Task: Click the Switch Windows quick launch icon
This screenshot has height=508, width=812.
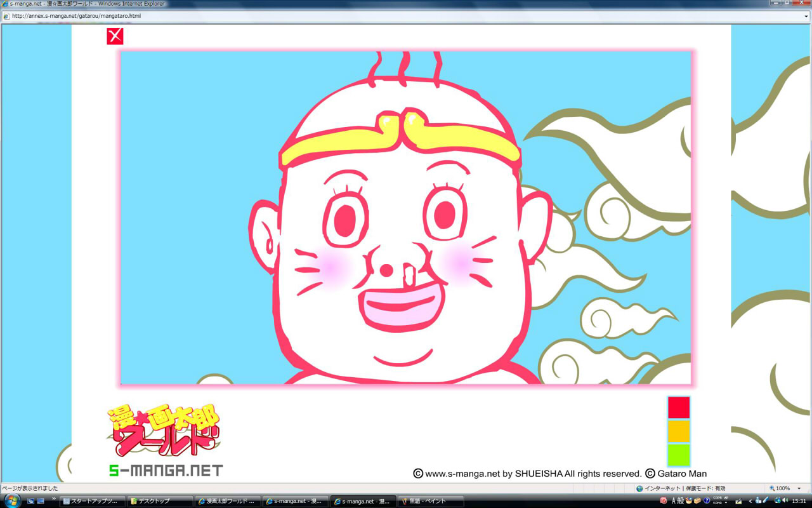Action: point(41,501)
